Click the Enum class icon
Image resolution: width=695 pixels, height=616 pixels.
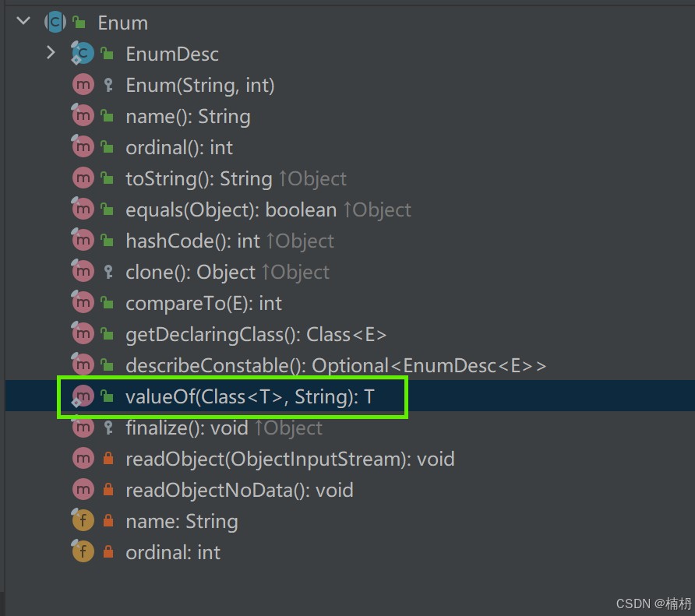point(55,23)
